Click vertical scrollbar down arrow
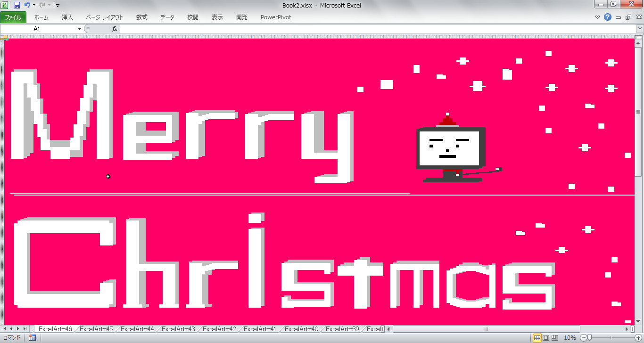The image size is (644, 343). (x=638, y=321)
